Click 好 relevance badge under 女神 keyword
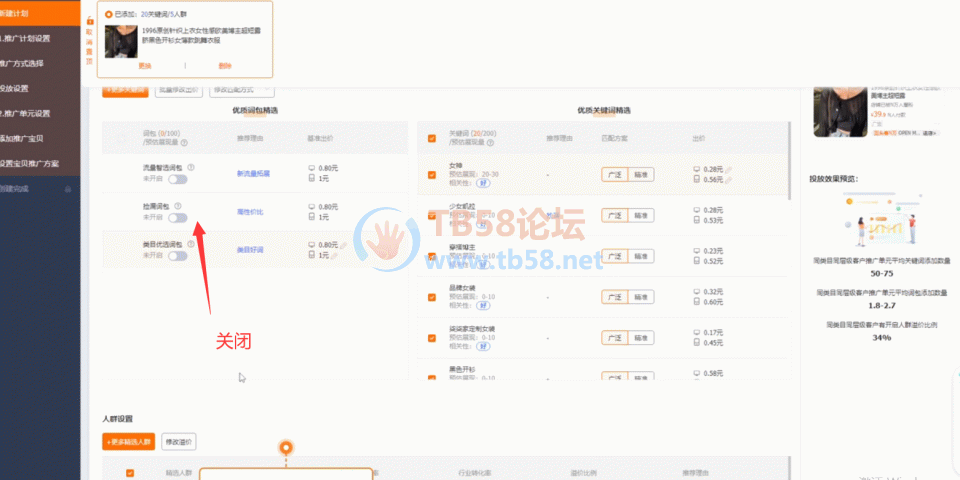960x480 pixels. pyautogui.click(x=483, y=184)
